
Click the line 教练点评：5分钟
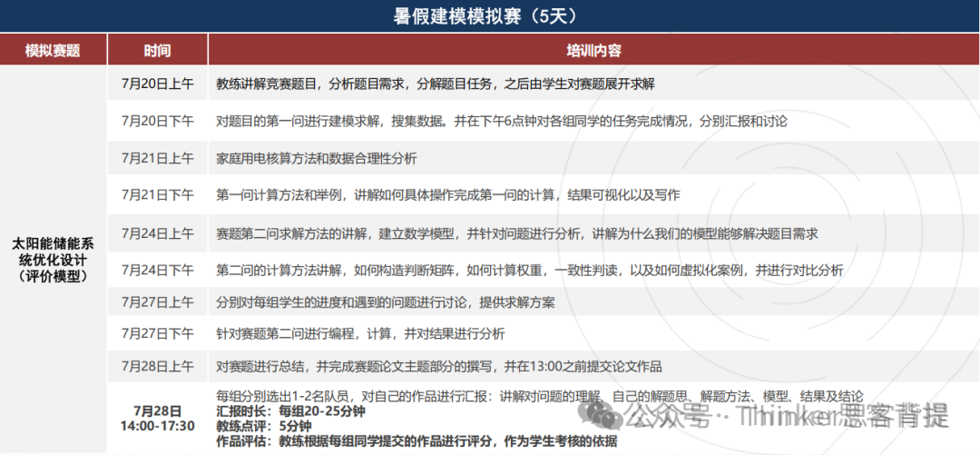[263, 426]
